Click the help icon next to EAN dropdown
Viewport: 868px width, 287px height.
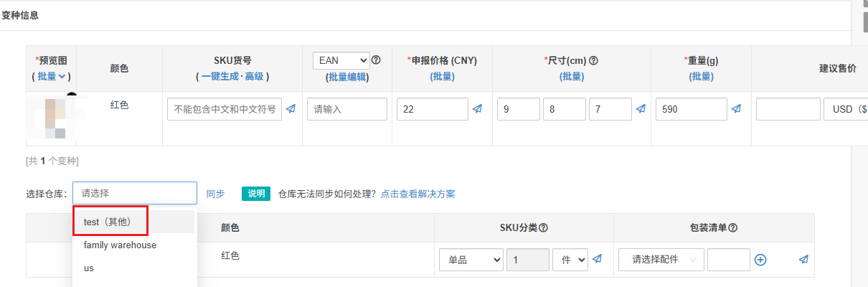376,60
